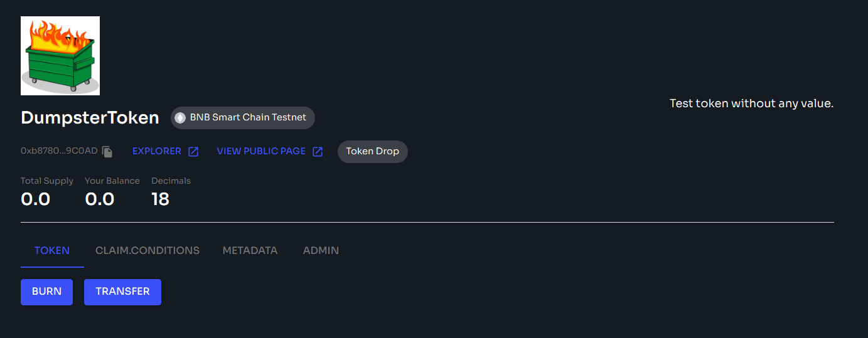Image resolution: width=868 pixels, height=338 pixels.
Task: Copy the contract address with the copy icon
Action: click(x=107, y=152)
